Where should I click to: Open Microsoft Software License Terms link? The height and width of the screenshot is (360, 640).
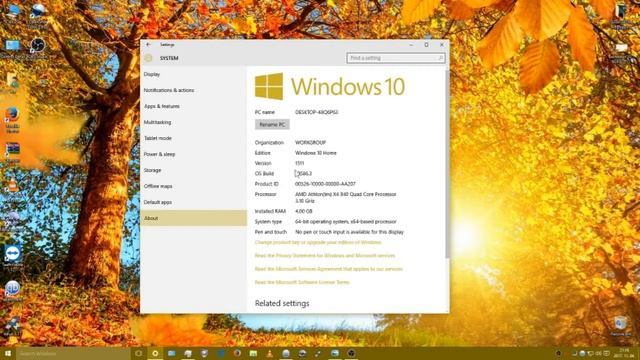[302, 282]
